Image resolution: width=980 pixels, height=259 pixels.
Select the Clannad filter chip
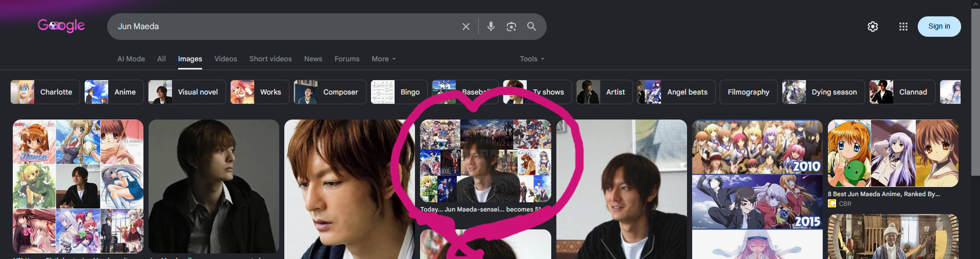click(902, 92)
